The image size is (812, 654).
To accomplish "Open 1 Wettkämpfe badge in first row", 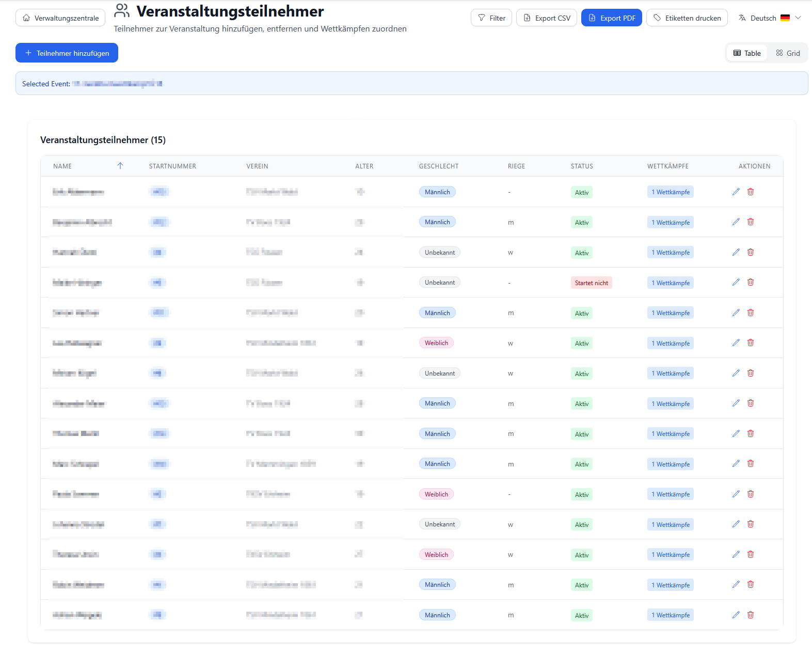I will click(671, 192).
